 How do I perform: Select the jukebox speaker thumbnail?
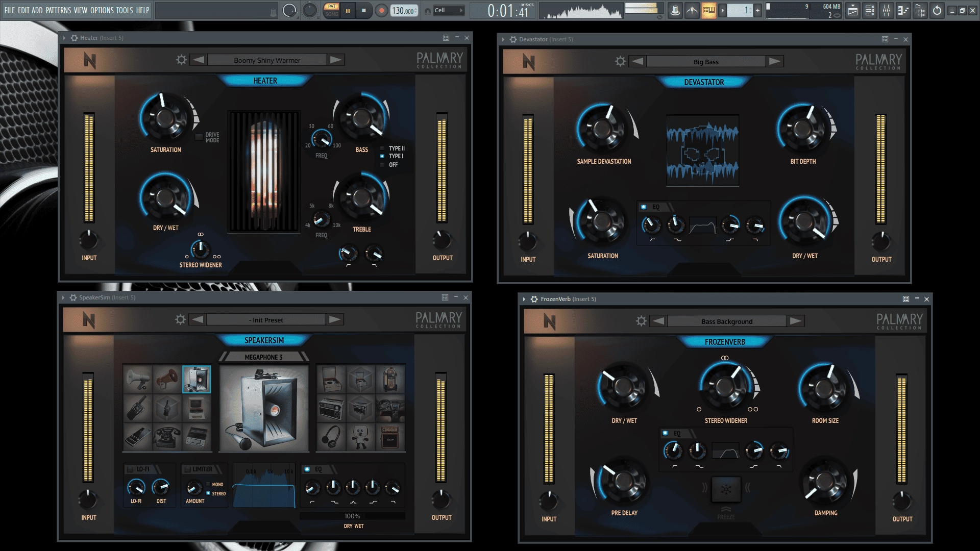[390, 379]
